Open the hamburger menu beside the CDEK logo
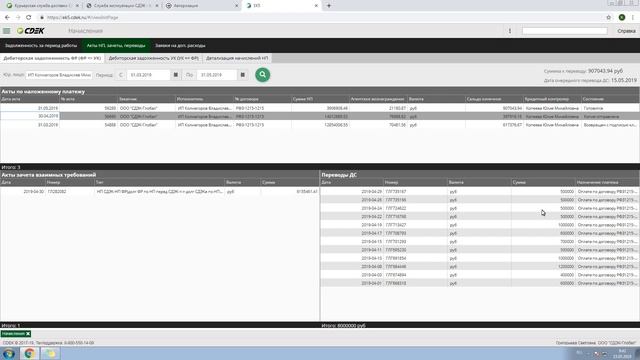This screenshot has width=640, height=360. pyautogui.click(x=7, y=31)
